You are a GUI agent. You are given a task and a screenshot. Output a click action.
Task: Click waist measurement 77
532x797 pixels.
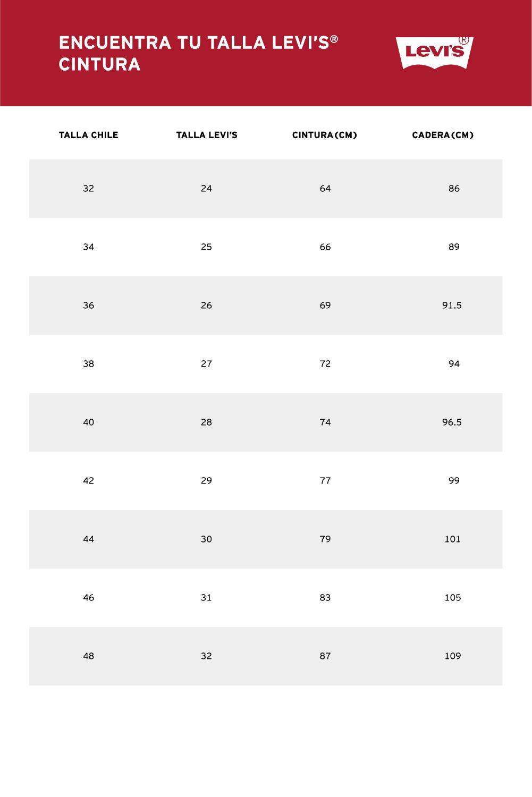325,481
